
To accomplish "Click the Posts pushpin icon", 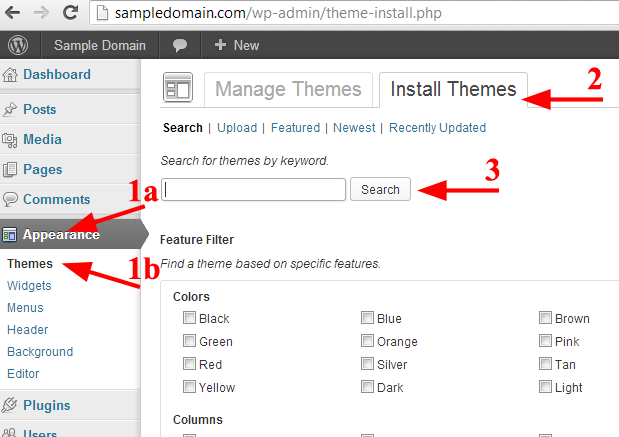I will click(10, 109).
